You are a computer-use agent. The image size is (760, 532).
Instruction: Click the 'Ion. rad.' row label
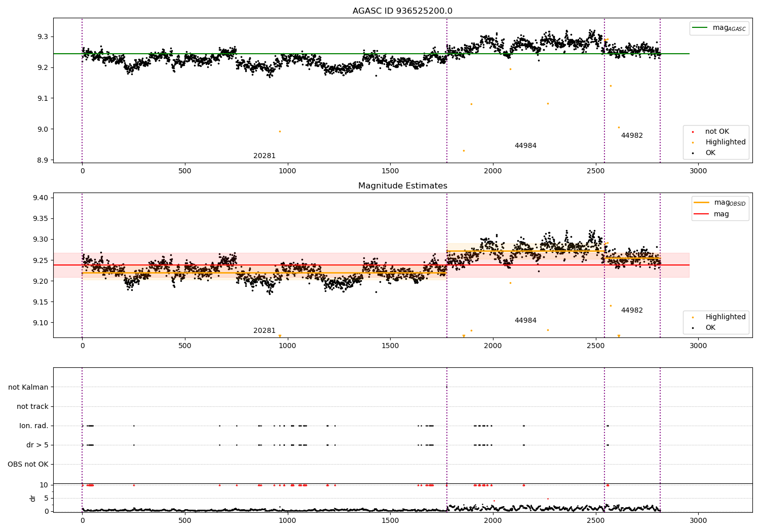coord(34,426)
